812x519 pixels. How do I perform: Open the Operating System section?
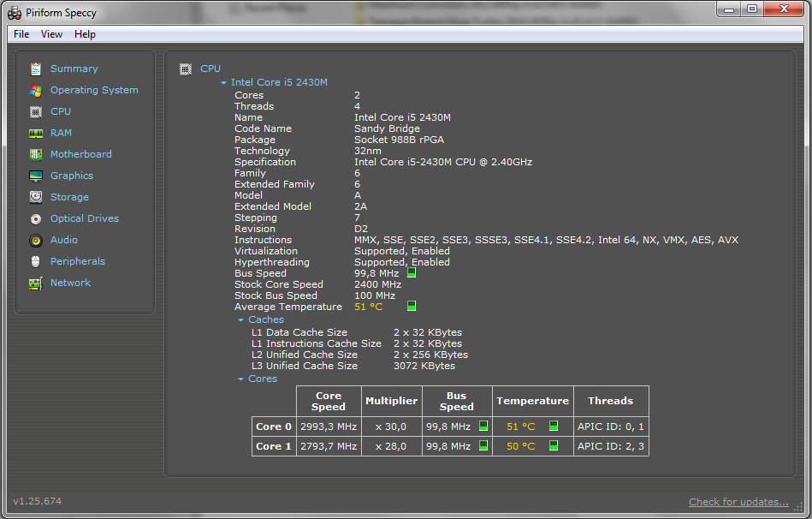coord(94,90)
